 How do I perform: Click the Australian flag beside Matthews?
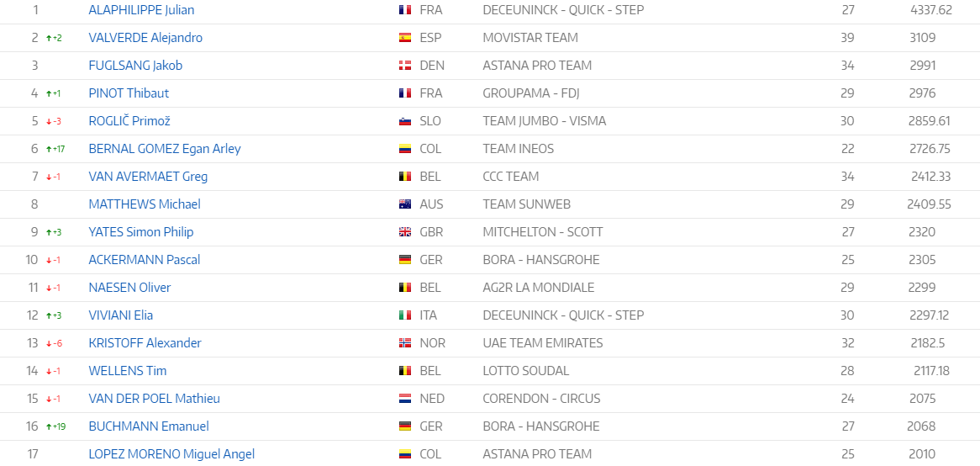[x=404, y=204]
